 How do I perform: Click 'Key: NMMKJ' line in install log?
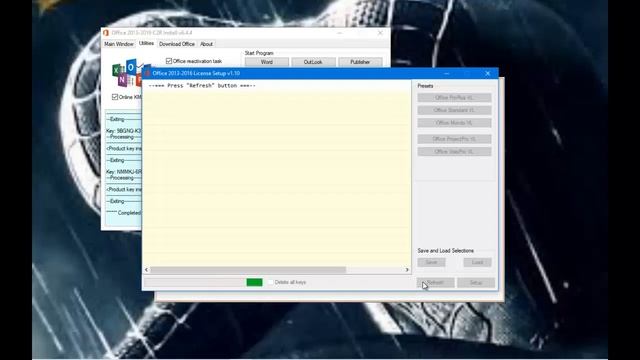point(124,172)
